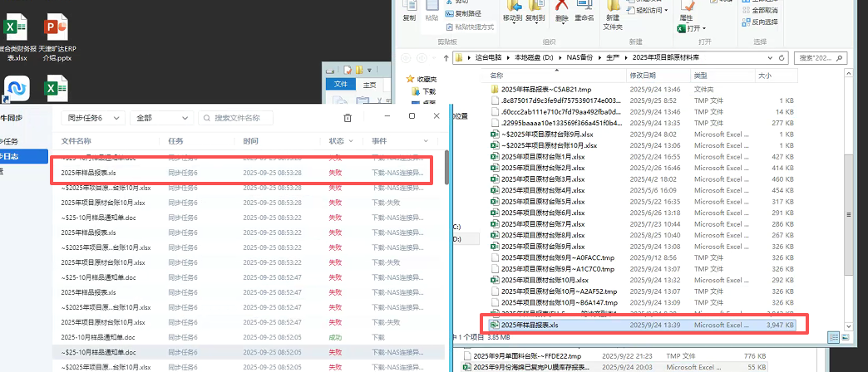The image size is (868, 372).
Task: Sort by the 类型 column header
Action: click(x=723, y=76)
